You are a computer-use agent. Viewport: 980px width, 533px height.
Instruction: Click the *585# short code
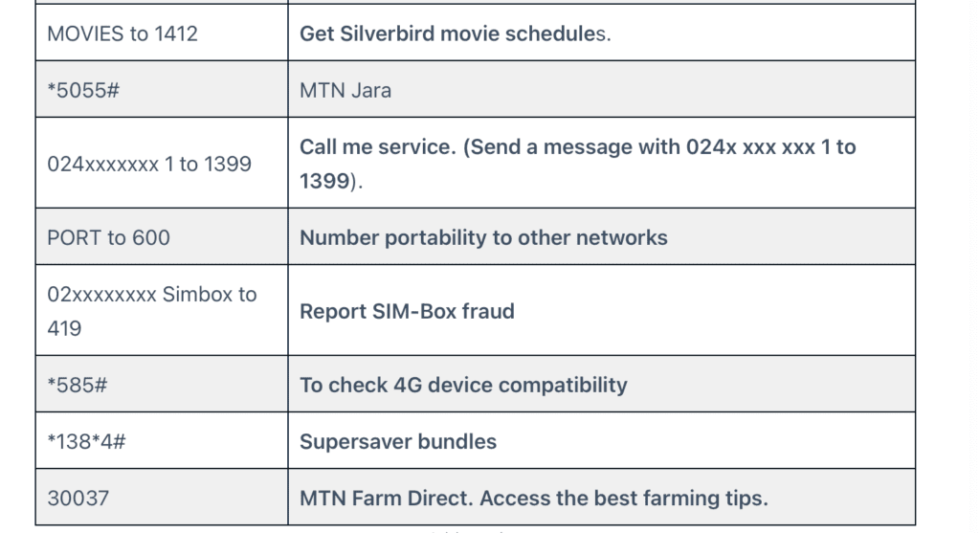click(x=78, y=385)
